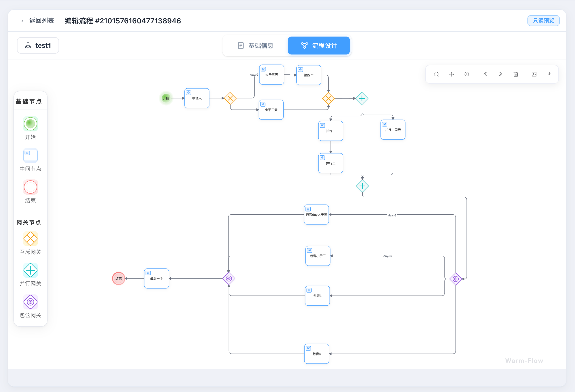Click the zoom out magnifier icon
This screenshot has width=575, height=392.
[x=436, y=74]
